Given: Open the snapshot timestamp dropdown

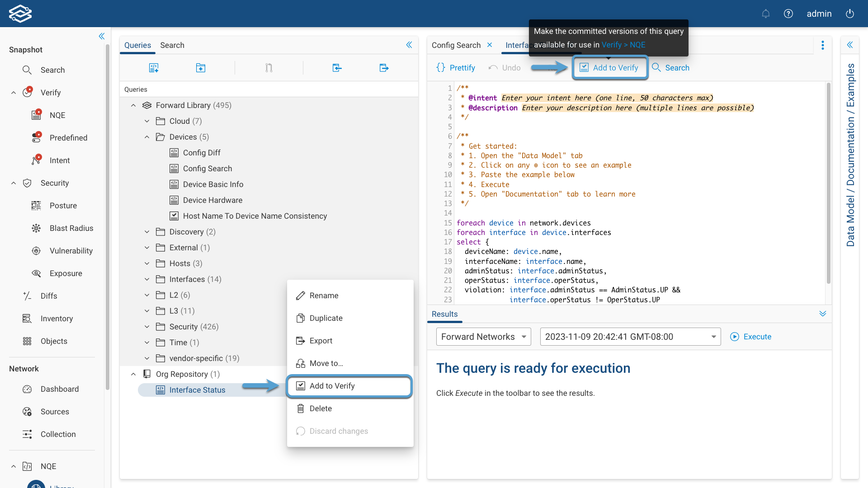Looking at the screenshot, I should coord(630,337).
